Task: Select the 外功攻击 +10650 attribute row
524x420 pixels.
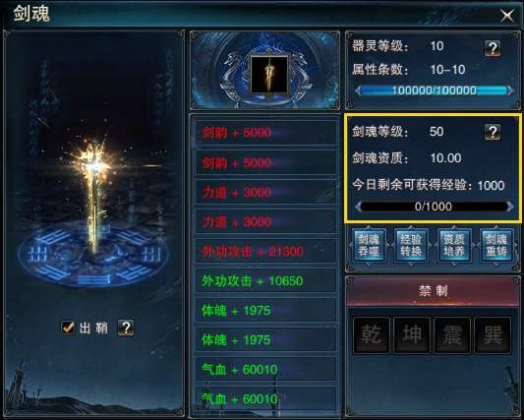Action: 265,281
